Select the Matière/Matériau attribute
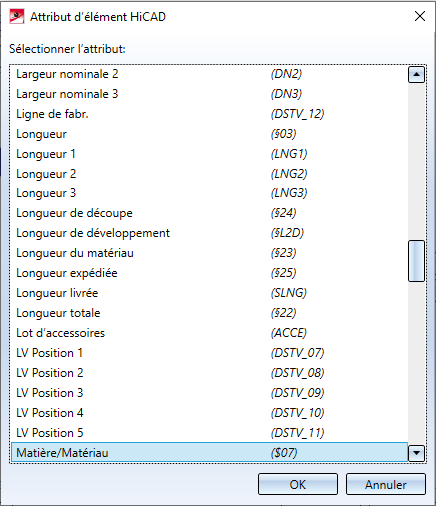 tap(209, 453)
